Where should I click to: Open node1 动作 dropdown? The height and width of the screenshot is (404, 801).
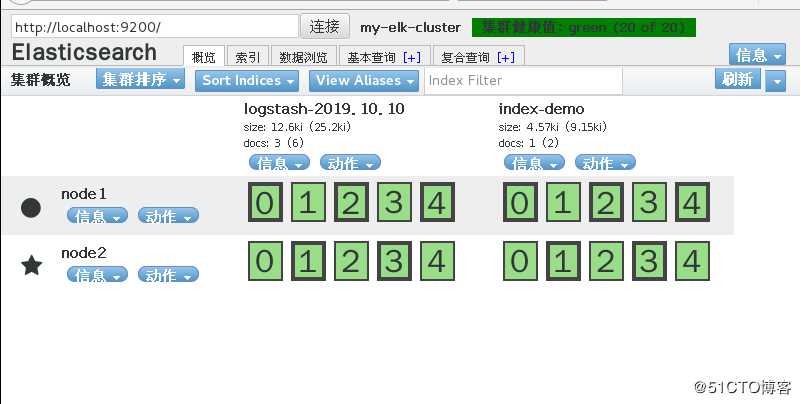pos(168,216)
